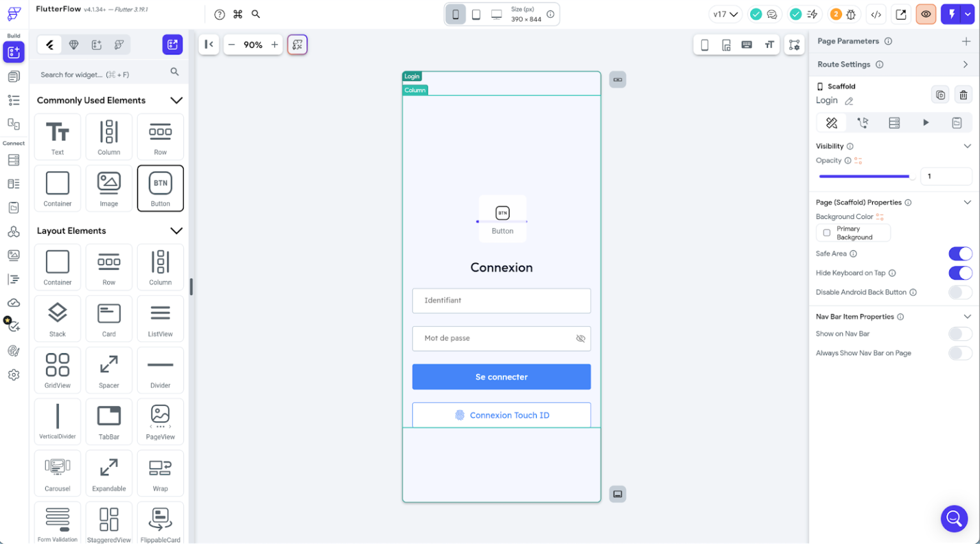Select the Image widget from the palette
The height and width of the screenshot is (544, 980).
pos(108,188)
